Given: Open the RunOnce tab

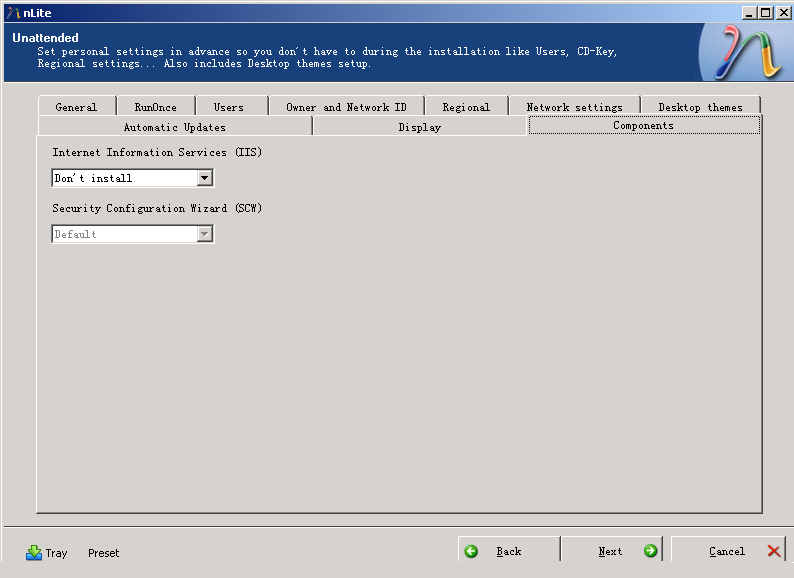Looking at the screenshot, I should [155, 107].
